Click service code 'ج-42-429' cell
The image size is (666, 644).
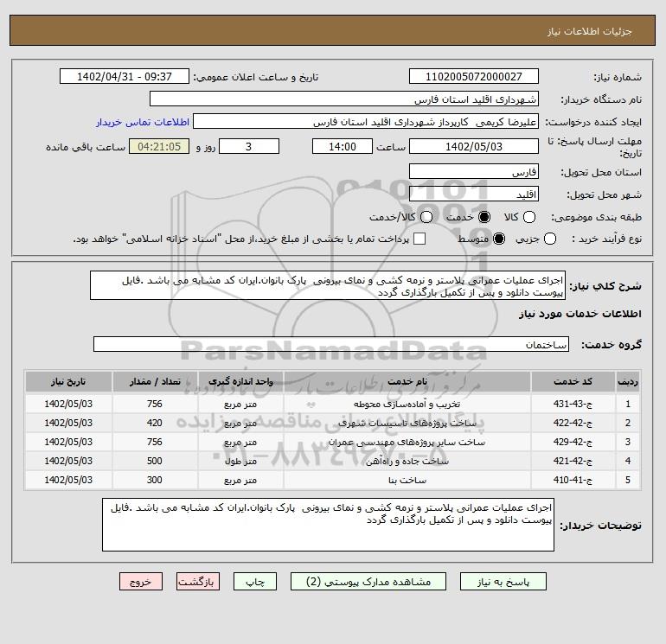pyautogui.click(x=573, y=443)
